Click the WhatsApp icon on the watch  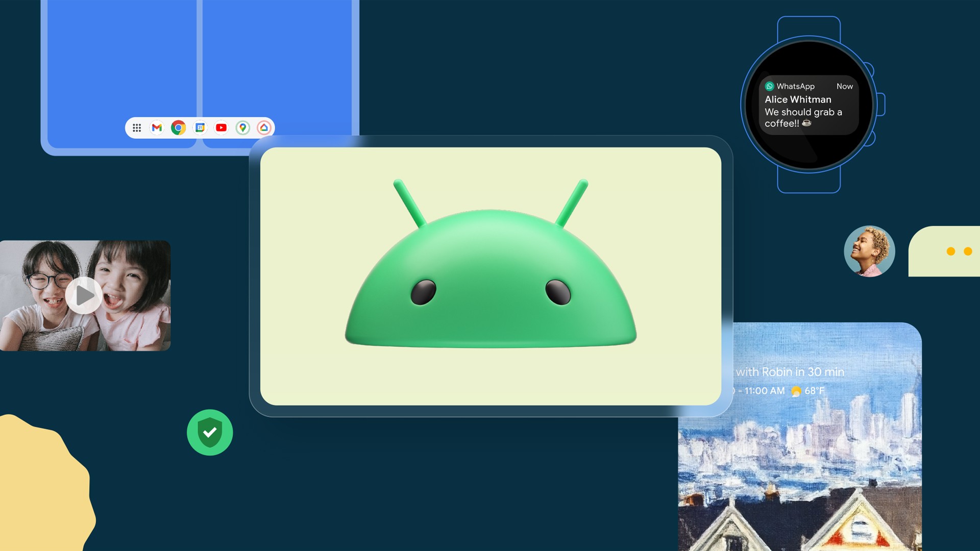[770, 86]
